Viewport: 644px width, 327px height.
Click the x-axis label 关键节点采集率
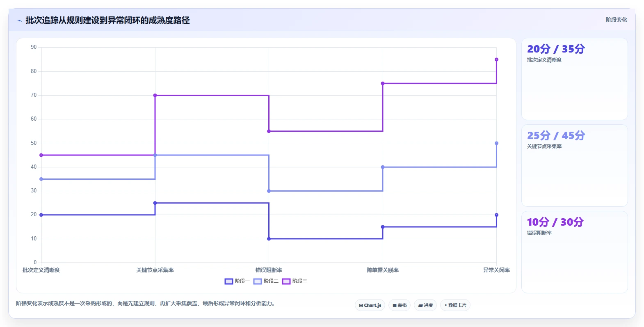tap(155, 270)
